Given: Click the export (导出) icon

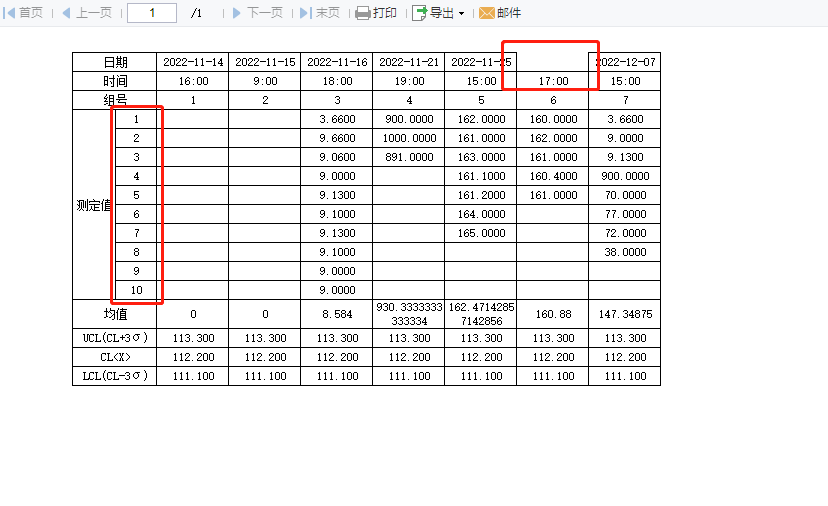Looking at the screenshot, I should tap(419, 13).
